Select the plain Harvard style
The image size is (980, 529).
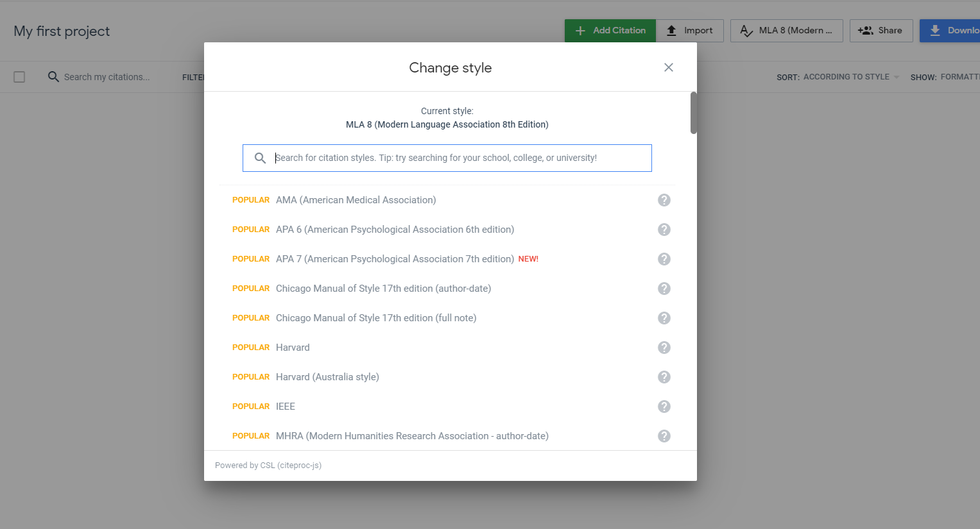[293, 348]
